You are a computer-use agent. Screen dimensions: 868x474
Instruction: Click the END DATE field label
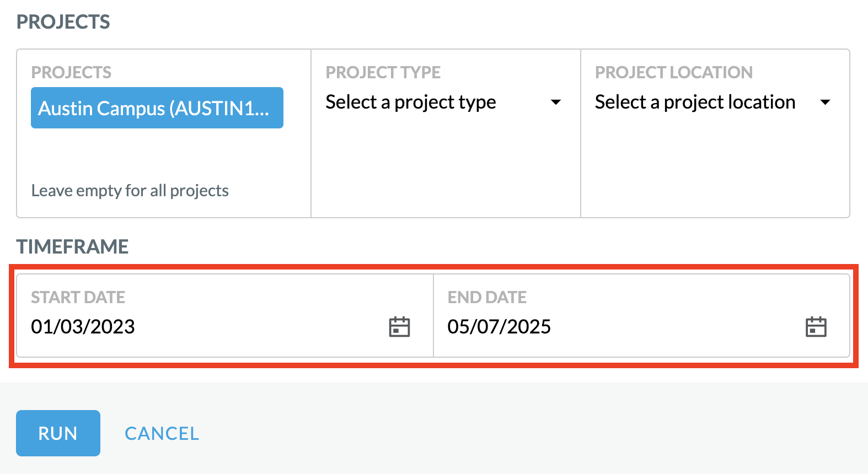[x=487, y=297]
